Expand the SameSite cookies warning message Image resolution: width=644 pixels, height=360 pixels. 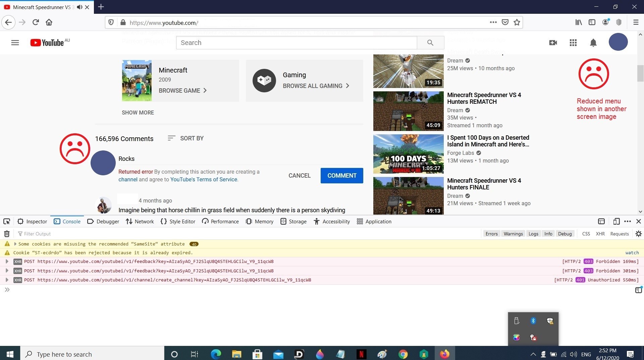pos(15,244)
